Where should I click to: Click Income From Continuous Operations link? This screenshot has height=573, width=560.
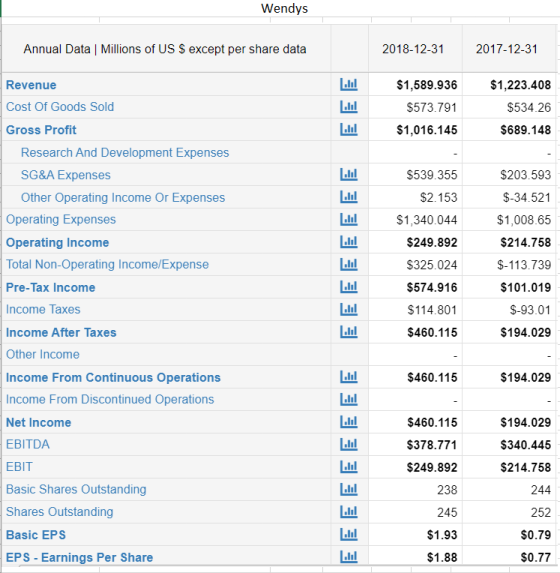(x=113, y=377)
